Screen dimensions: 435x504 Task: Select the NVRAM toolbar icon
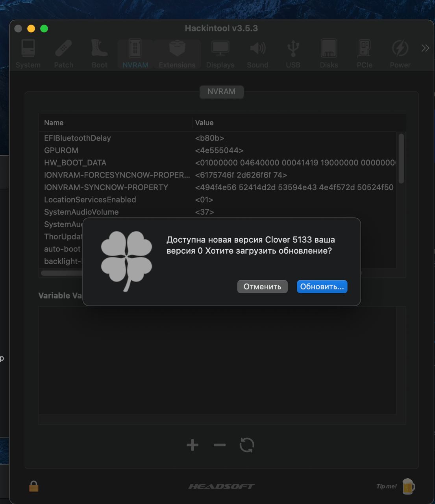tap(135, 54)
